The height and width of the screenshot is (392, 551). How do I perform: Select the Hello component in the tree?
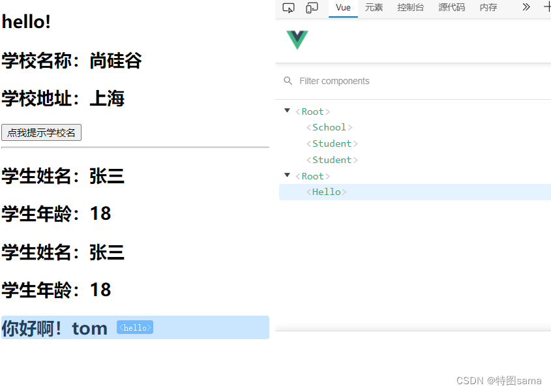(x=327, y=192)
